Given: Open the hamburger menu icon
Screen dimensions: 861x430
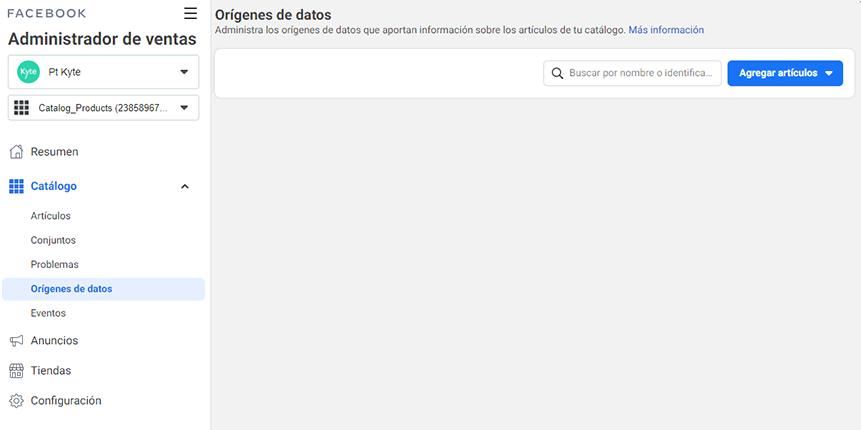Looking at the screenshot, I should point(191,13).
